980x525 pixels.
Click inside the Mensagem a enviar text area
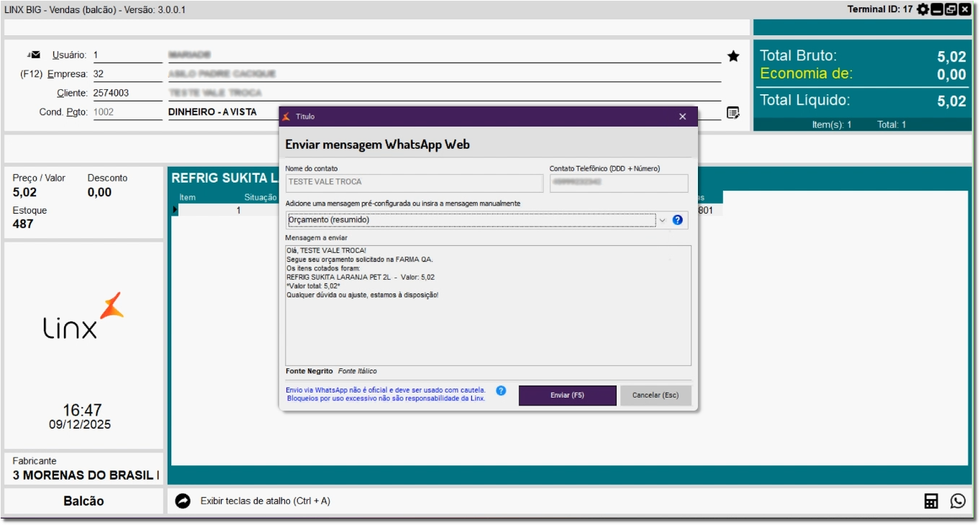pos(488,306)
